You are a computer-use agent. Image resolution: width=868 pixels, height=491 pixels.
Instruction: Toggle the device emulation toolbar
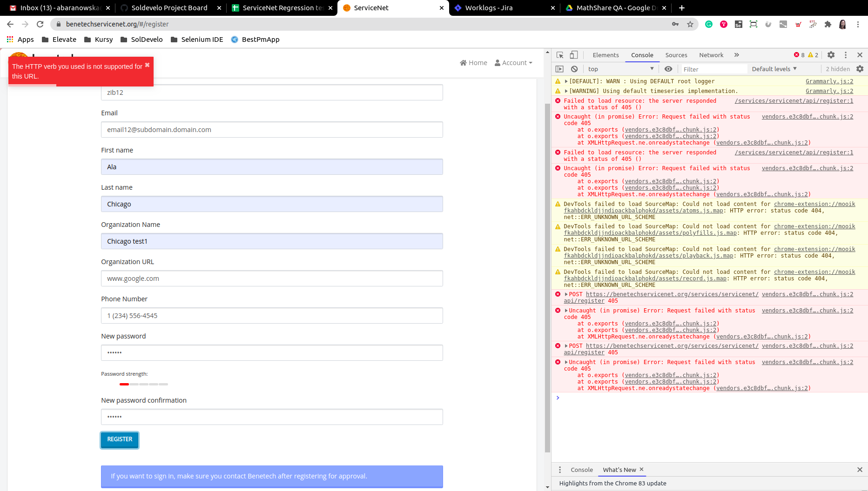[x=574, y=55]
